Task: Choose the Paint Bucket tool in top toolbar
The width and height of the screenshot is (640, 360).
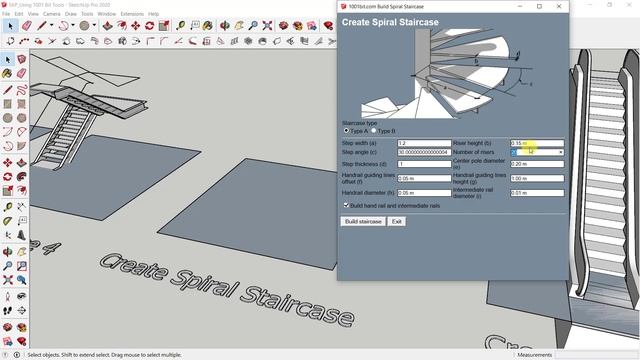Action: click(x=208, y=26)
